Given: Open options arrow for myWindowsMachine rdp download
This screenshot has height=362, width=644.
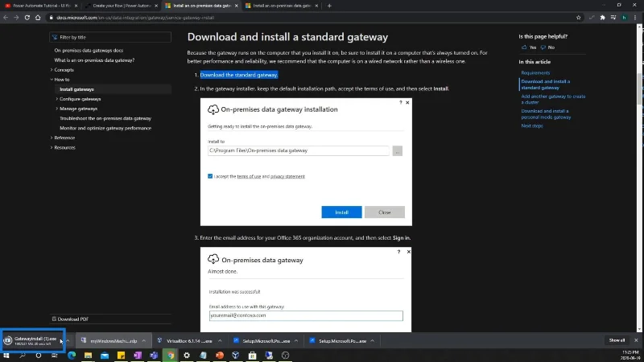Looking at the screenshot, I should click(x=144, y=340).
